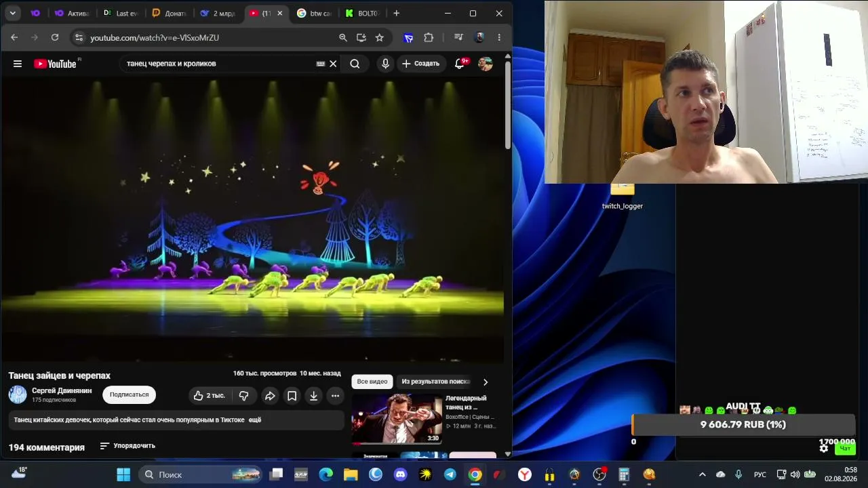Open the Создать (Create) button

point(421,64)
